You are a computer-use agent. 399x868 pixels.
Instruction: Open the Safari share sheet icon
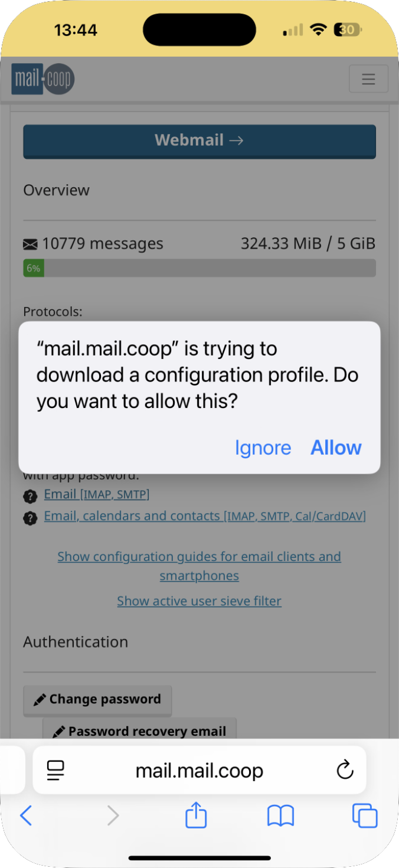[196, 815]
